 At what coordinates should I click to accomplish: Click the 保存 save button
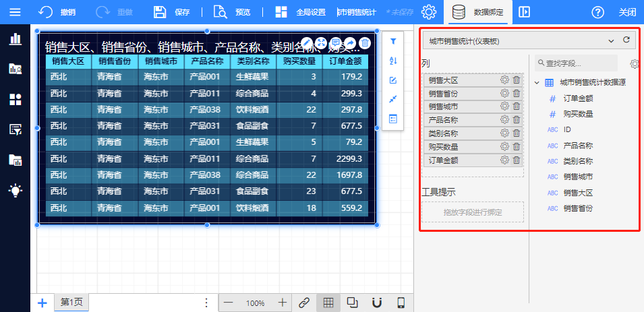tap(172, 12)
